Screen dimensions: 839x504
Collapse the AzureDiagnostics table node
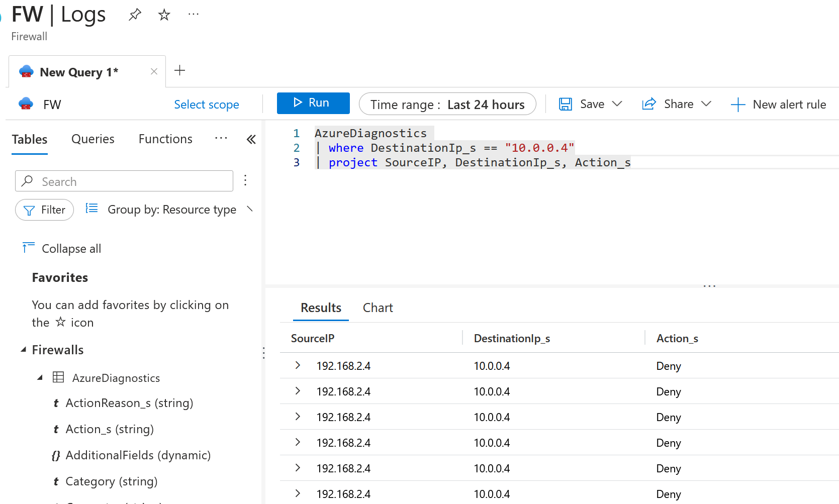(x=40, y=377)
